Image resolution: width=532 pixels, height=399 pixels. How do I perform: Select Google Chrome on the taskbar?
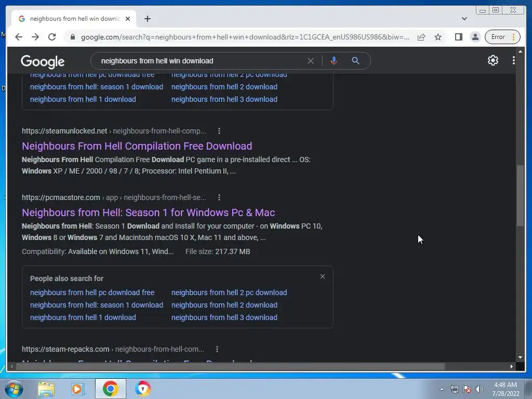point(110,389)
